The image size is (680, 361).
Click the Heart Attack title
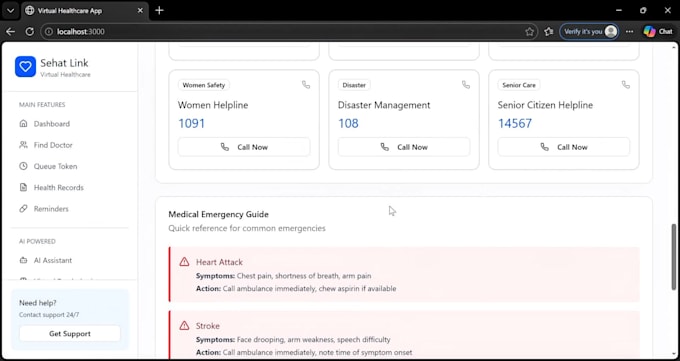tap(219, 262)
